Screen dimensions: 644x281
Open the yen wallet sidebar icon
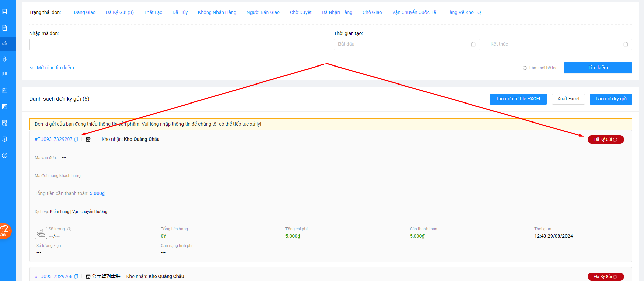coord(5,139)
